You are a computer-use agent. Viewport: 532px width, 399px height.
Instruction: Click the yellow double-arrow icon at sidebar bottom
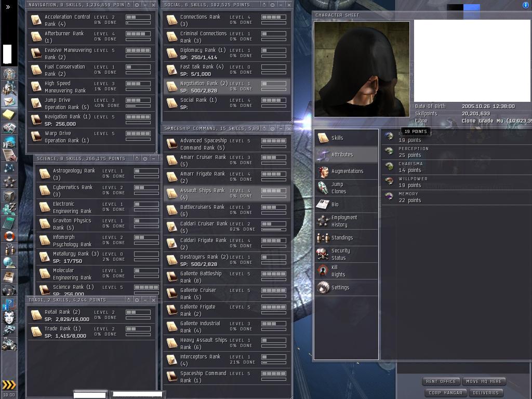coord(9,384)
